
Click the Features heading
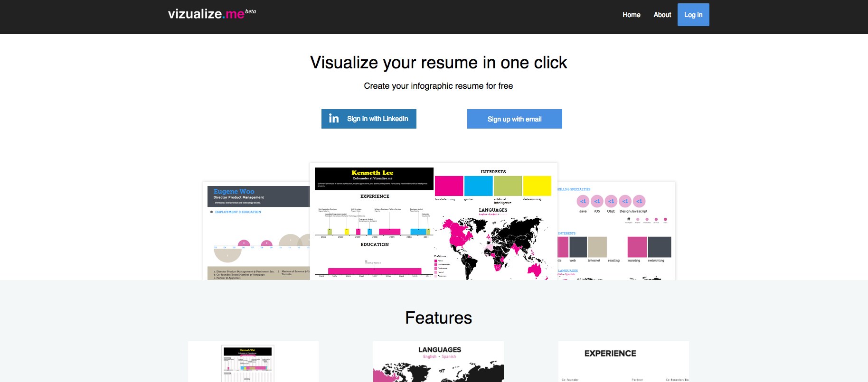point(438,318)
